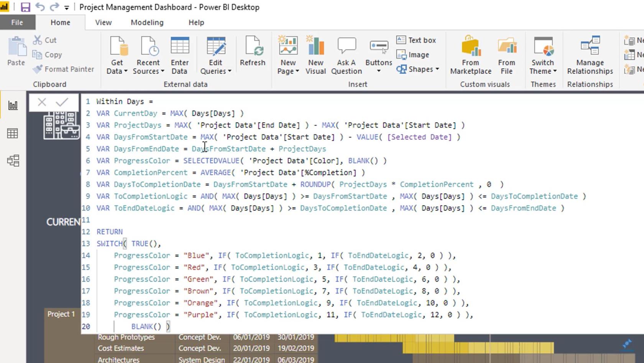Click Rough Prototypes gantt bar
The height and width of the screenshot is (363, 644).
pos(394,338)
